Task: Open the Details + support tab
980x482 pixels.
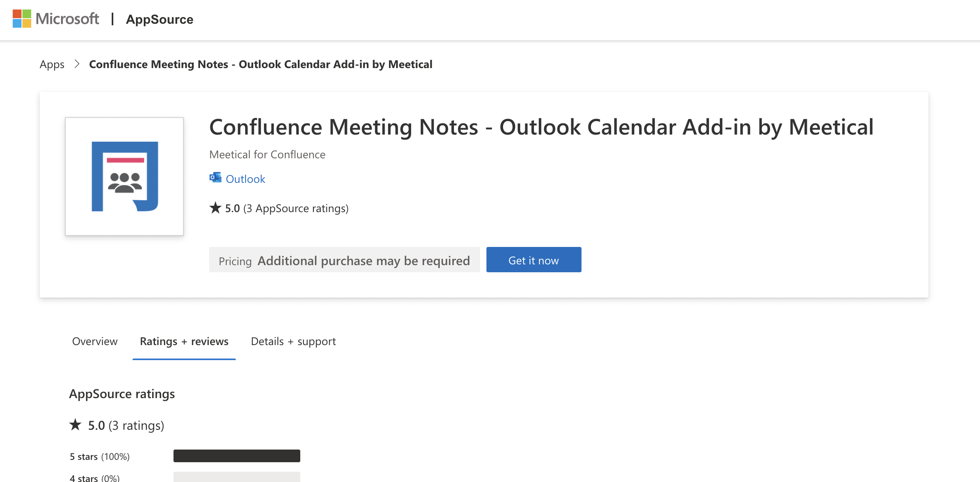Action: 293,342
